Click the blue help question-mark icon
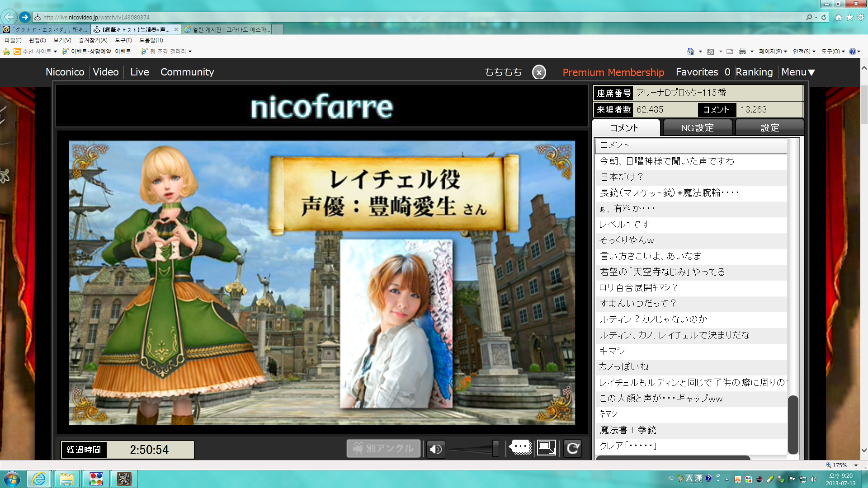Viewport: 868px width, 488px height. click(852, 52)
